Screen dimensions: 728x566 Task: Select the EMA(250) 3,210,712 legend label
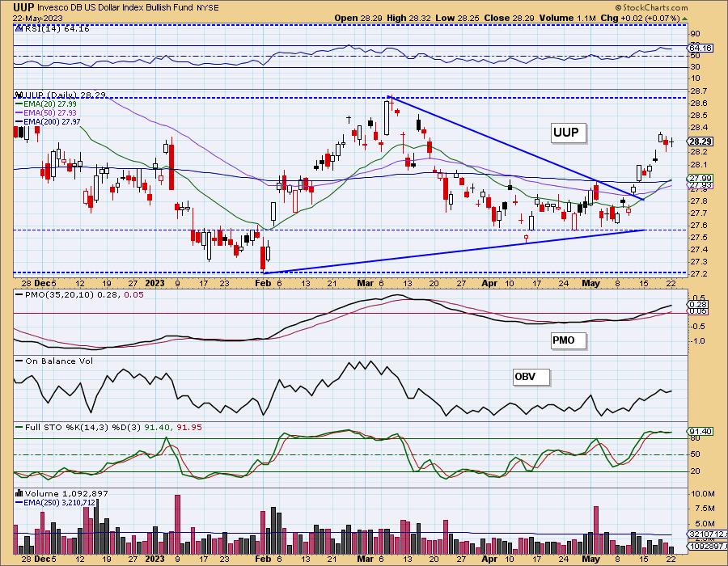(59, 502)
